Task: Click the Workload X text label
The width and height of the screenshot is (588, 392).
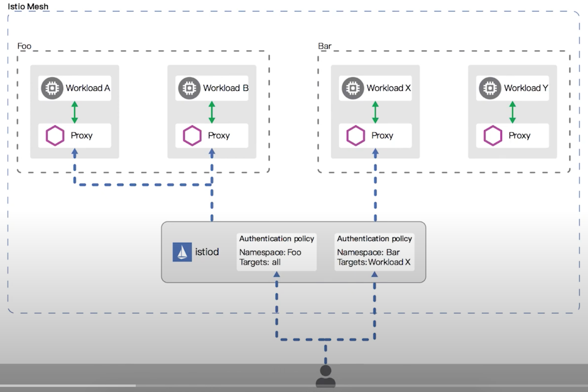Action: [x=389, y=88]
